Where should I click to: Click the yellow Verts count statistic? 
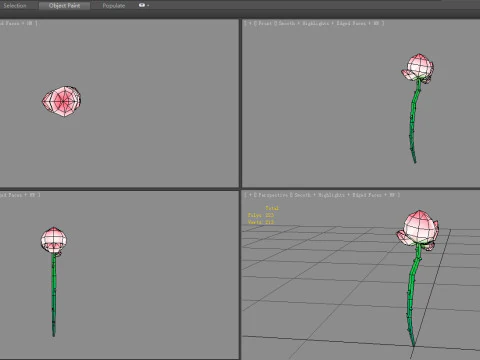(261, 222)
